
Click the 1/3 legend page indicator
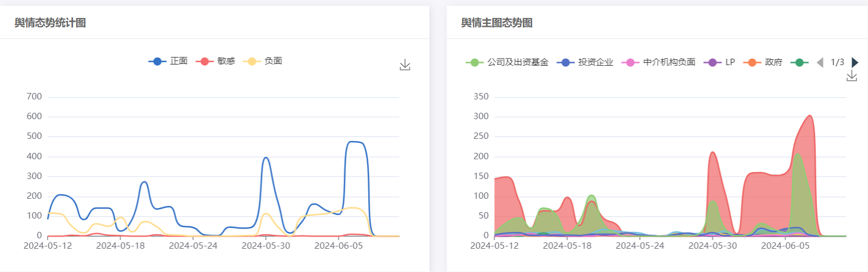[837, 62]
